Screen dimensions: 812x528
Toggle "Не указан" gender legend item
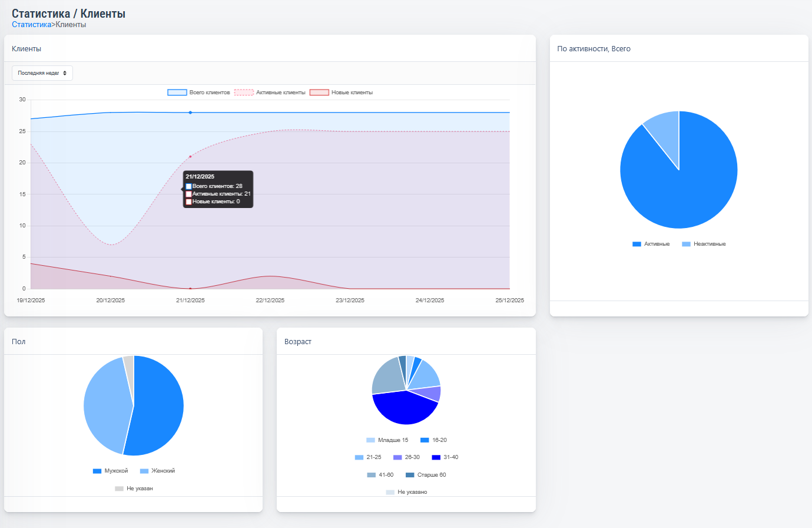134,489
